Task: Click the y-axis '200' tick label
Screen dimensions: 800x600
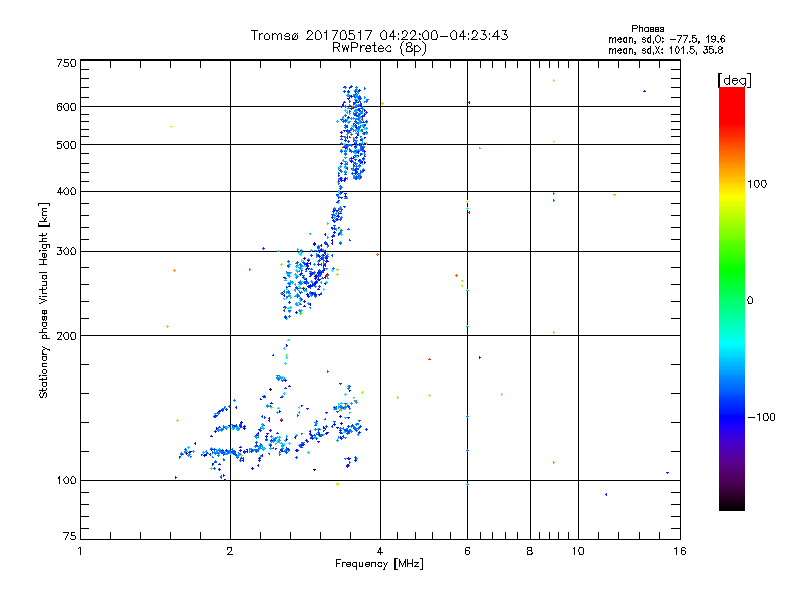Action: click(66, 336)
